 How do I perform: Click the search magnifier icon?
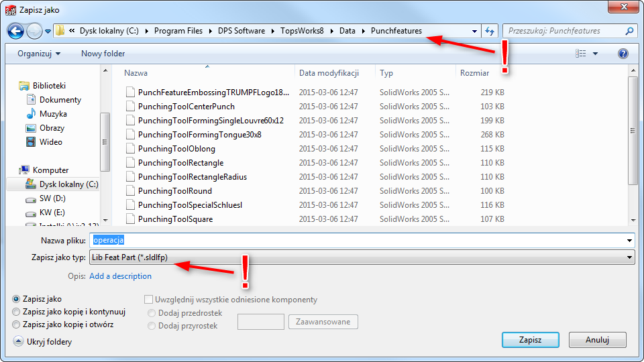pos(629,31)
